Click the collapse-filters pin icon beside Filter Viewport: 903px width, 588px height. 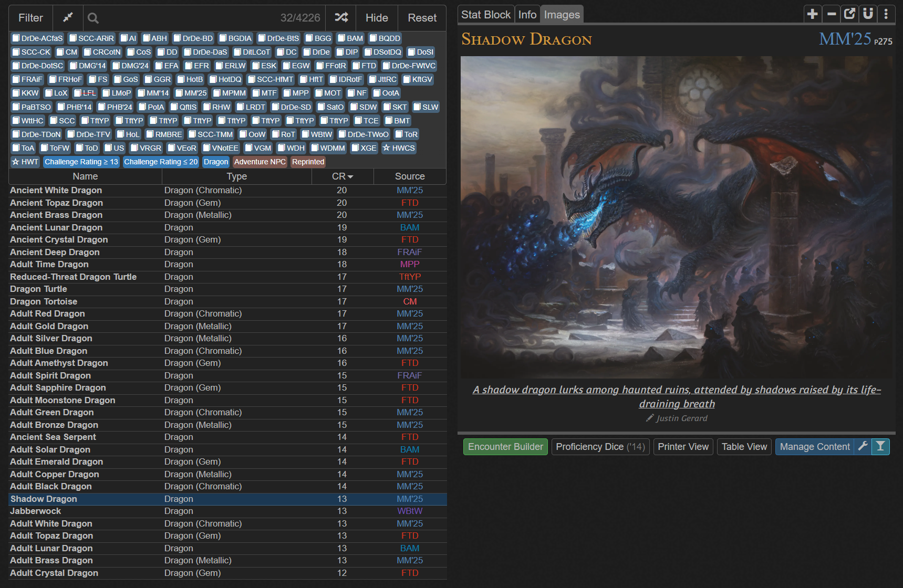[68, 18]
